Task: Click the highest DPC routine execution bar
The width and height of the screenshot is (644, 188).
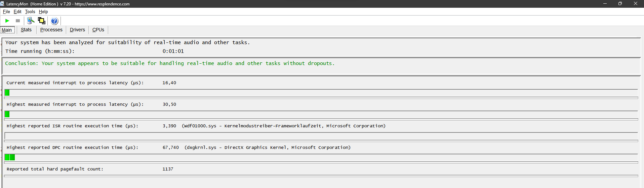Action: [10, 157]
